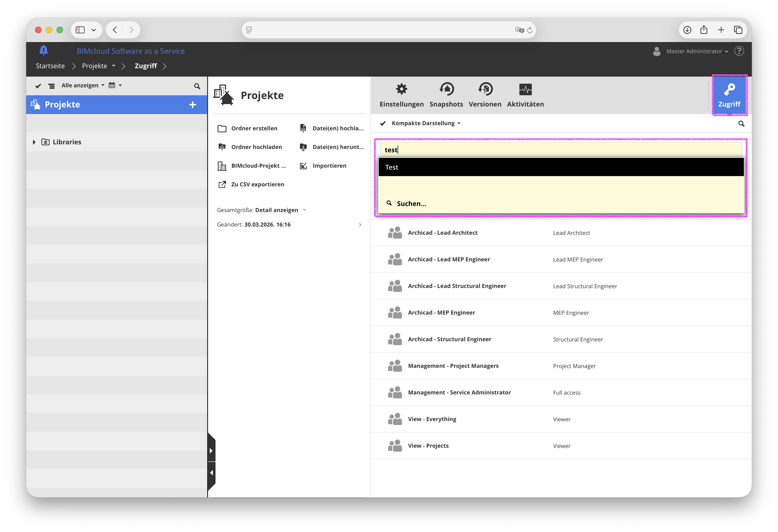Switch to the Versionen tab
This screenshot has width=778, height=532.
point(485,95)
